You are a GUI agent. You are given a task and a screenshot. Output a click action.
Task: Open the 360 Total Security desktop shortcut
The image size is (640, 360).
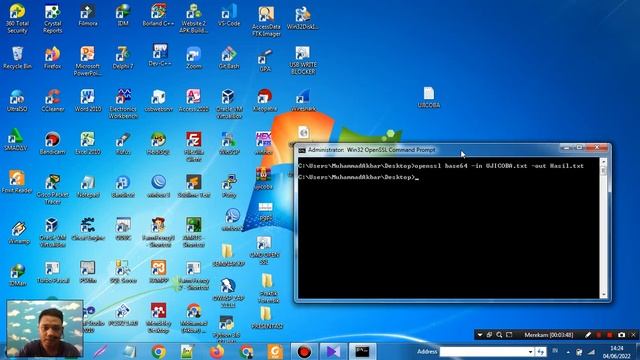[17, 18]
